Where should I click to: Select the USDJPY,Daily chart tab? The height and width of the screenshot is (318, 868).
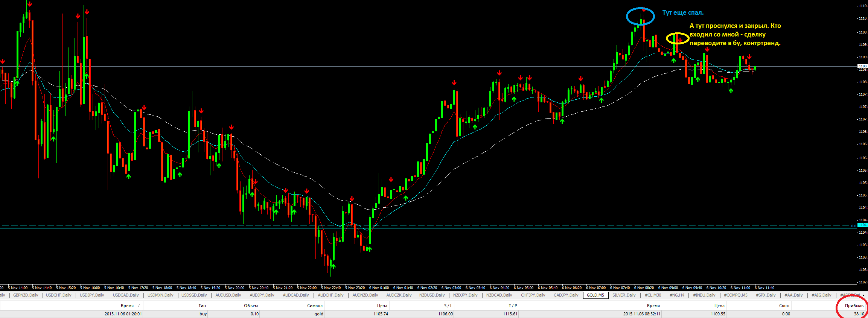tap(92, 295)
